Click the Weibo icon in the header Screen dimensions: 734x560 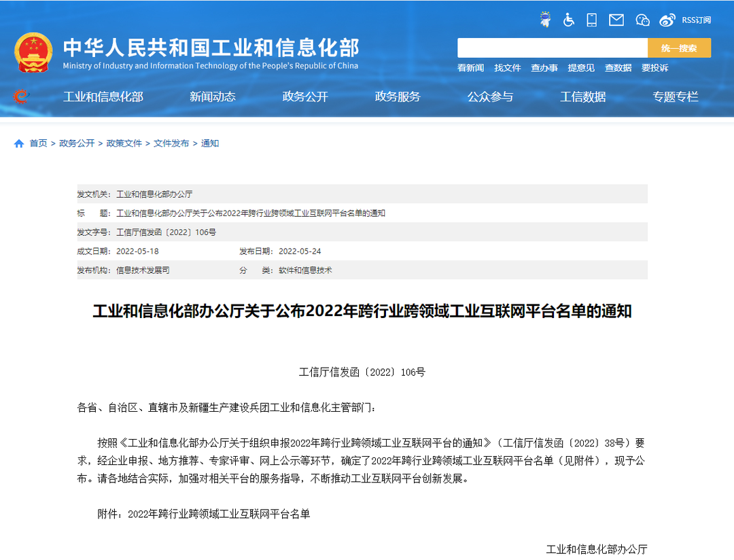pos(667,20)
